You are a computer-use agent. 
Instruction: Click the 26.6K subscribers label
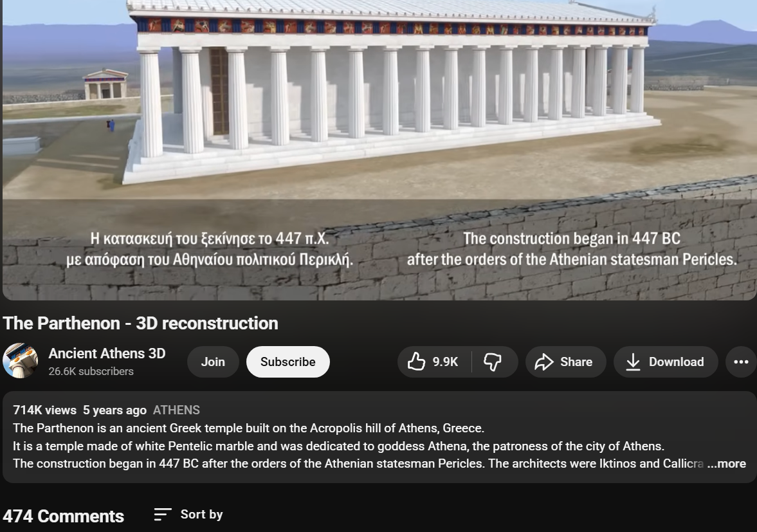(x=91, y=371)
